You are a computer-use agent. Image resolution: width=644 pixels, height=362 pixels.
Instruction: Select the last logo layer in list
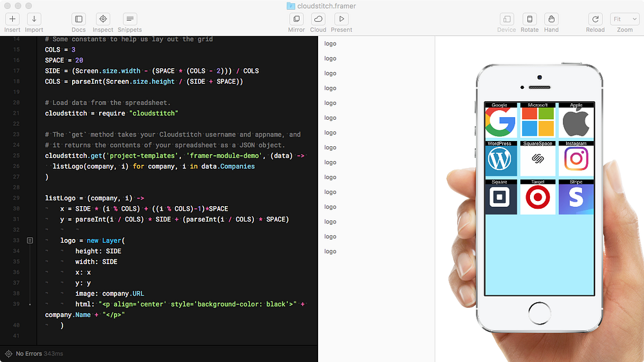330,251
